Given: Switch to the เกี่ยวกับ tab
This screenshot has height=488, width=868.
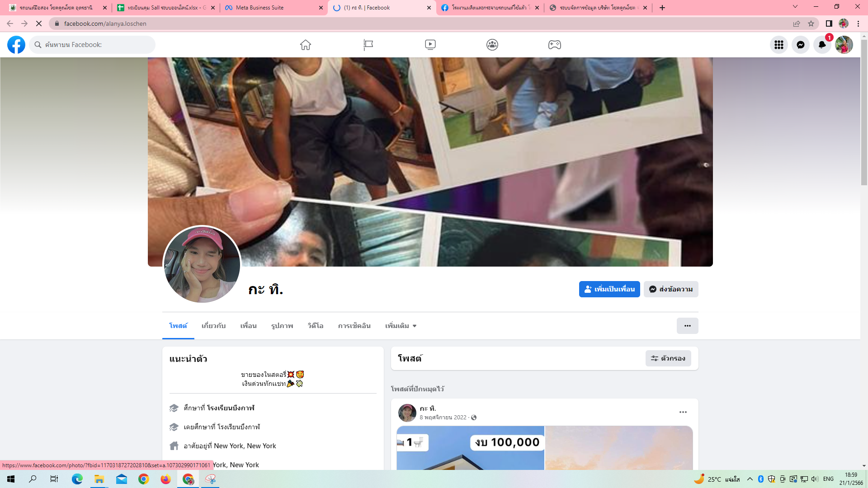Looking at the screenshot, I should [x=213, y=326].
